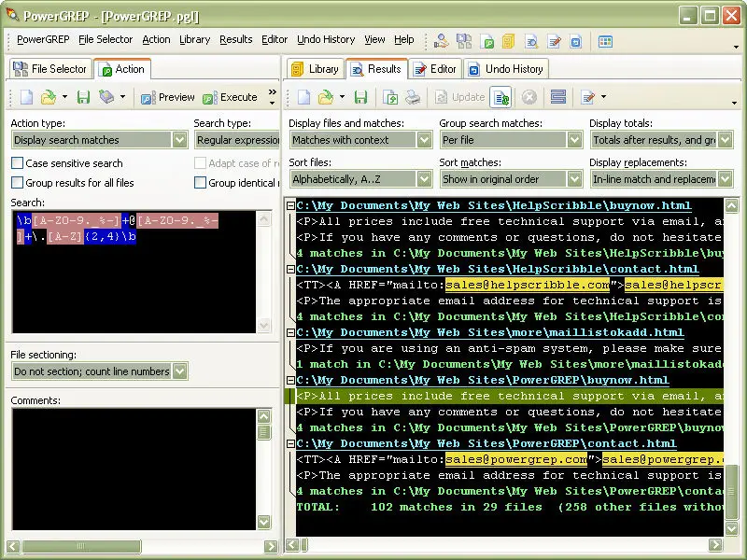
Task: Switch to the Library tab
Action: [x=316, y=69]
